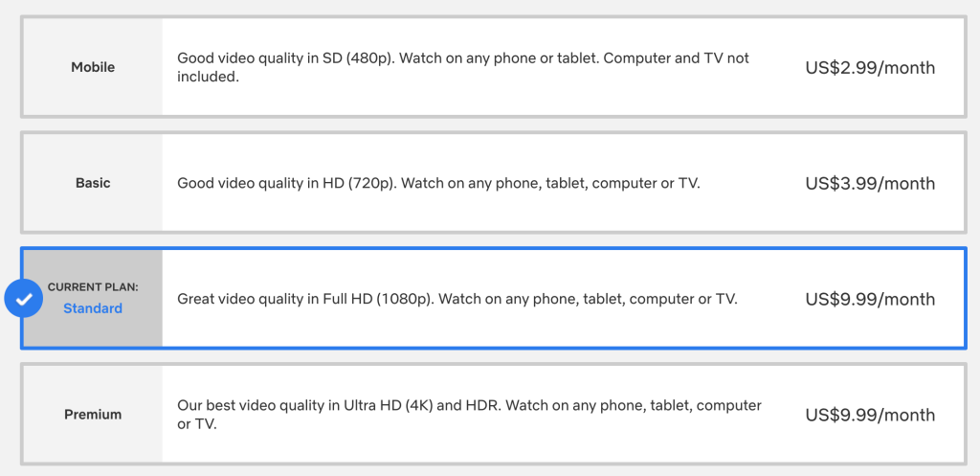The width and height of the screenshot is (980, 476).
Task: Select the Basic plan label
Action: tap(93, 183)
